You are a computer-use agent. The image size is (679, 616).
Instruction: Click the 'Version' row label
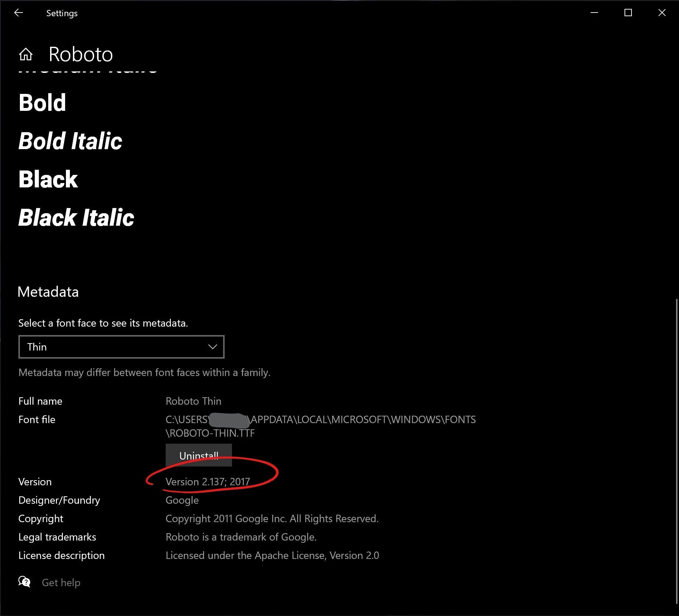[35, 482]
